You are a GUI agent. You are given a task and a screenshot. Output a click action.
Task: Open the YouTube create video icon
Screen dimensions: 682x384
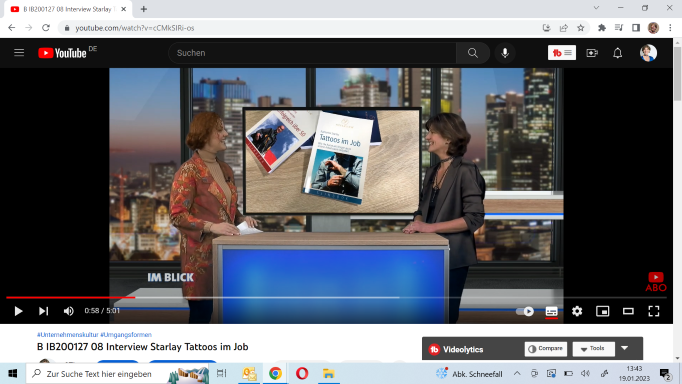pyautogui.click(x=592, y=53)
